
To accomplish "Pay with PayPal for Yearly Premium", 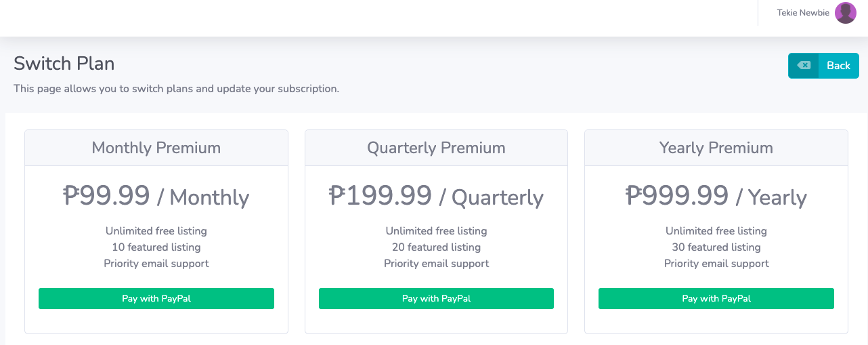I will (716, 298).
